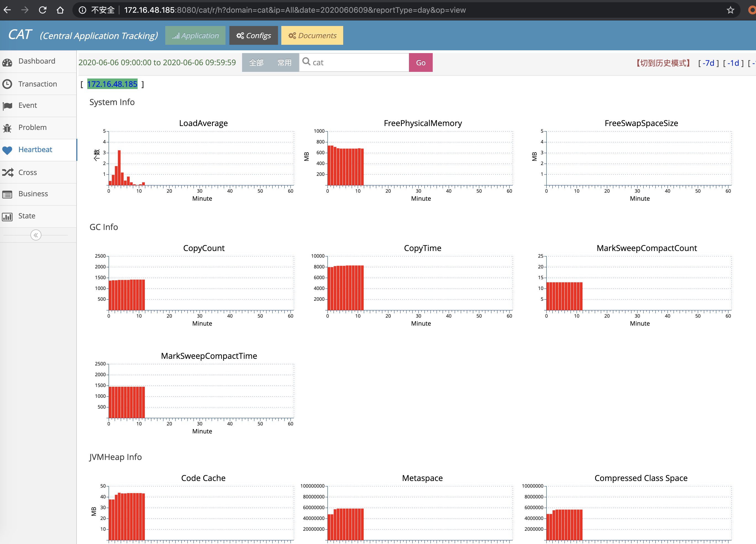Image resolution: width=756 pixels, height=544 pixels.
Task: Select the 常用 domain filter toggle
Action: click(284, 63)
